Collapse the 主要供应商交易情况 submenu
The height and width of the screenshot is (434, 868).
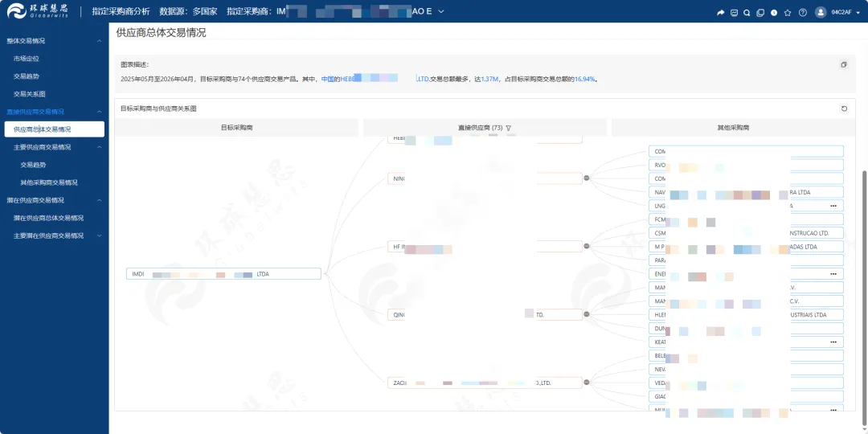99,147
